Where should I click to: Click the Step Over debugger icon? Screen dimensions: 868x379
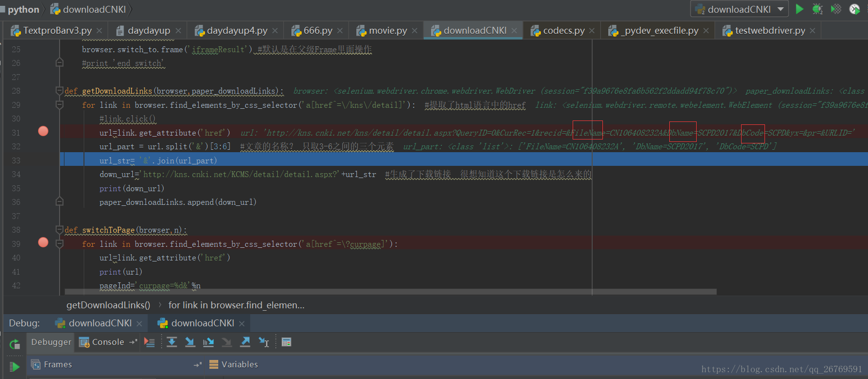tap(172, 342)
